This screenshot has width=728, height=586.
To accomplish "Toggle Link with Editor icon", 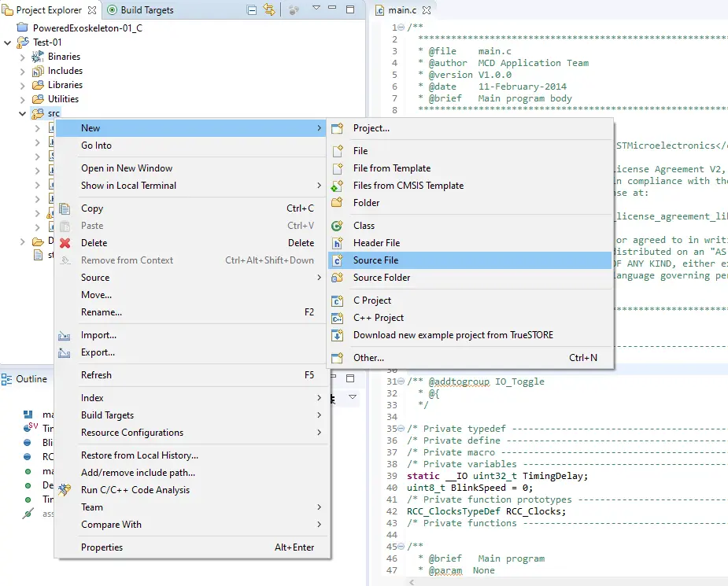I will [x=269, y=9].
